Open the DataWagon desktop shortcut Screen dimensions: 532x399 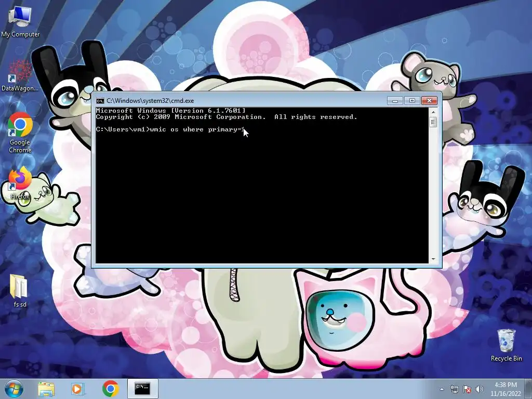[20, 75]
